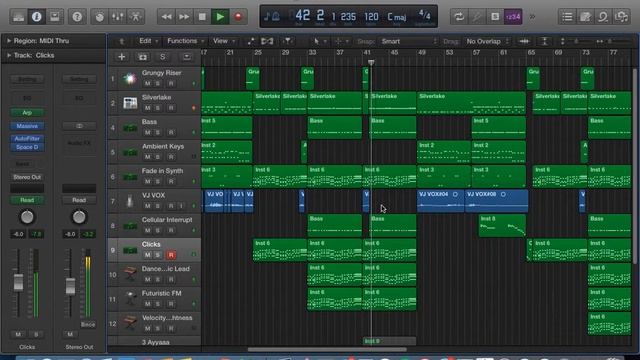Image resolution: width=640 pixels, height=360 pixels.
Task: Open the Snap Smart dropdown
Action: (x=409, y=41)
